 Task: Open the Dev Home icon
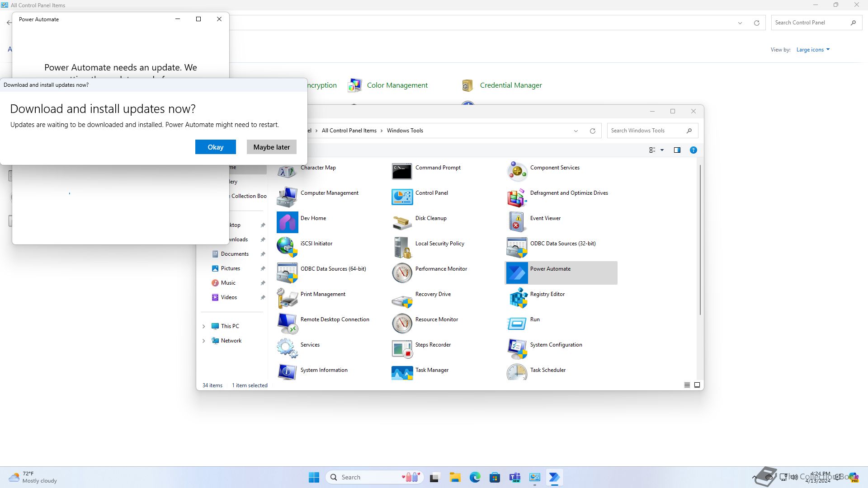[x=287, y=222]
